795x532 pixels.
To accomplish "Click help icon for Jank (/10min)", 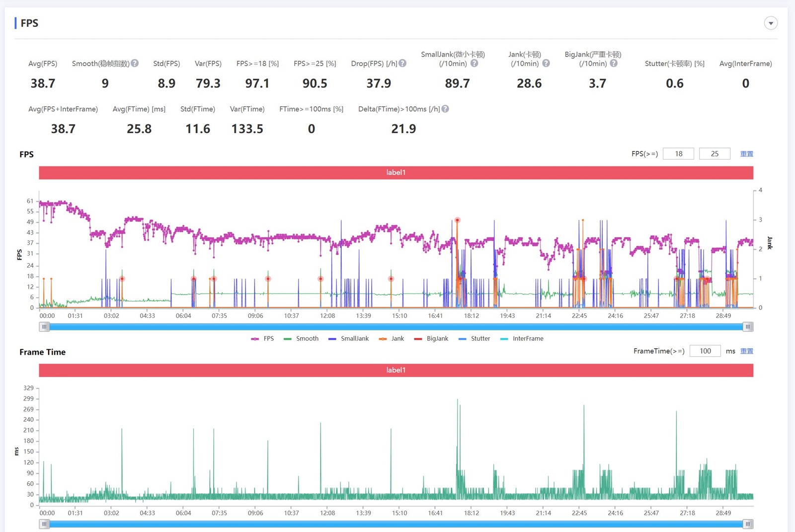I will pos(546,64).
